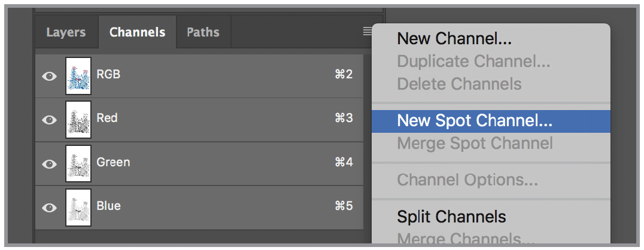Switch to the Paths tab

[203, 32]
